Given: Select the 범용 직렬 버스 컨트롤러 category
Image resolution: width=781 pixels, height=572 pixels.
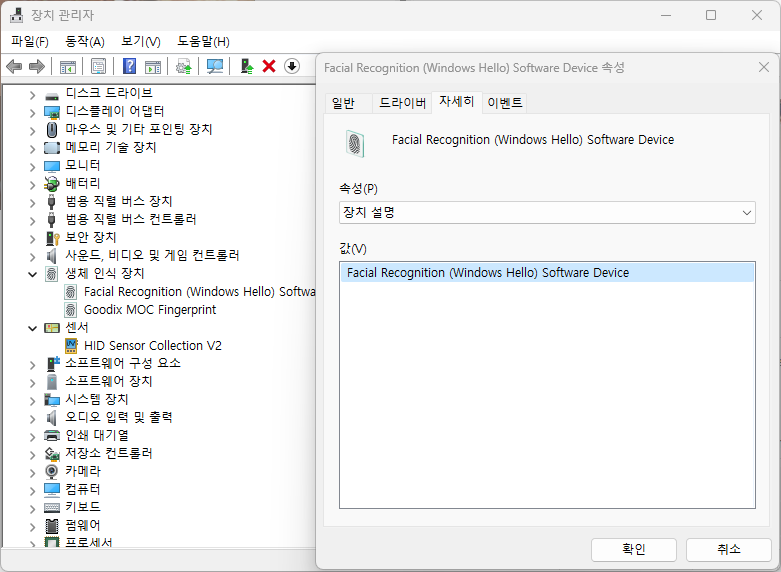Looking at the screenshot, I should (x=130, y=220).
